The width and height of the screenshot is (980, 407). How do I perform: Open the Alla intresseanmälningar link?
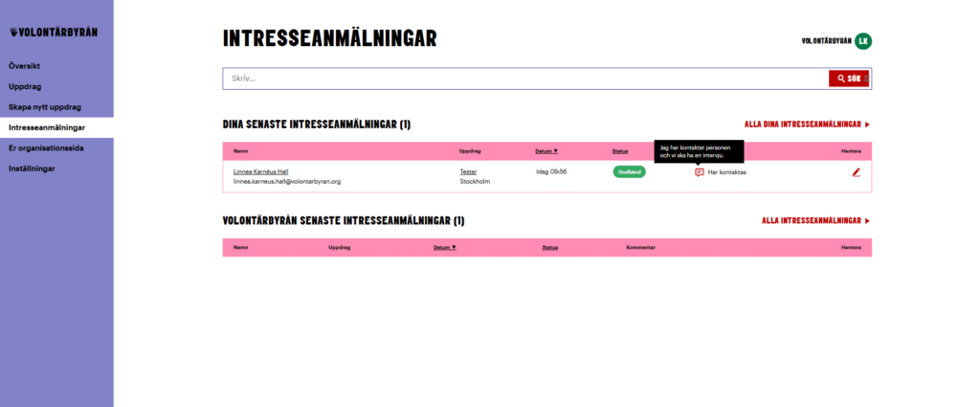(816, 220)
